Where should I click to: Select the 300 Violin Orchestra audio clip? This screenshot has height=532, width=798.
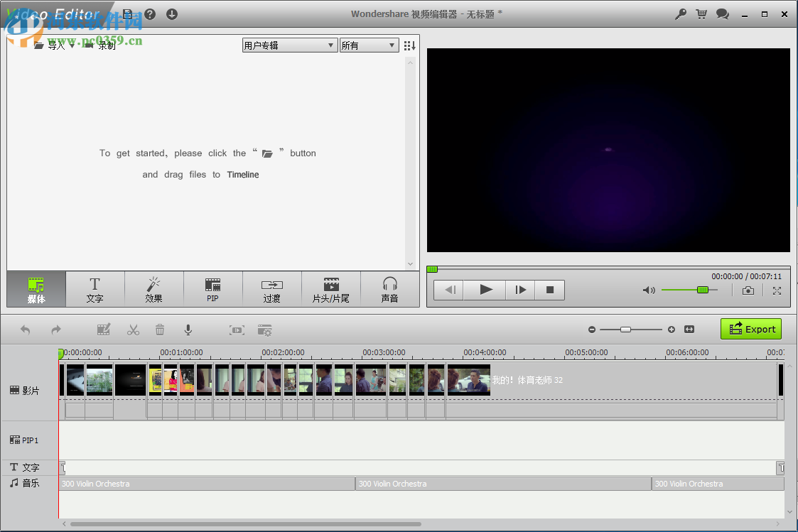[x=206, y=483]
